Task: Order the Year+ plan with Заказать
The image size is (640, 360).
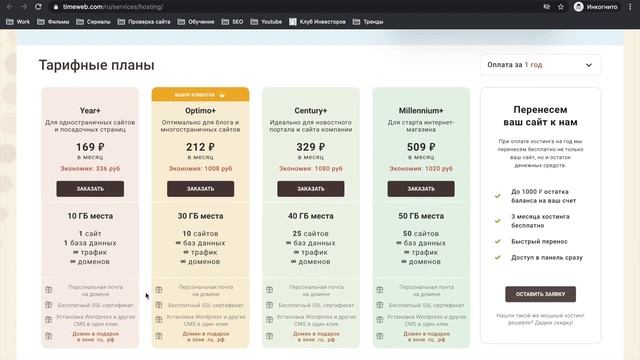Action: [x=90, y=189]
